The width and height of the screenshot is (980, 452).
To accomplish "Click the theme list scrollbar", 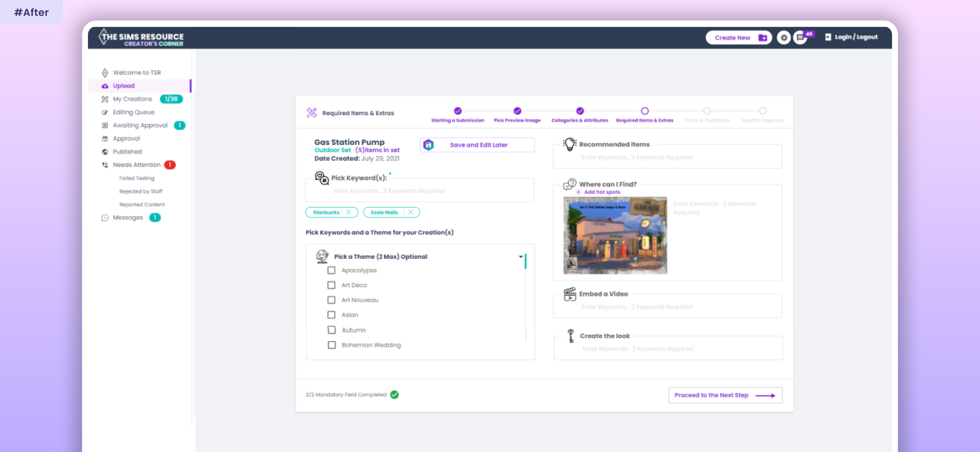I will tap(525, 262).
